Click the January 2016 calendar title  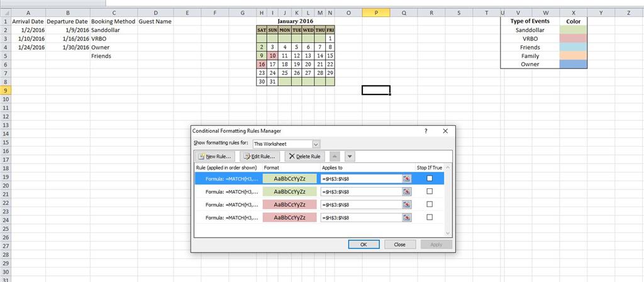click(296, 21)
